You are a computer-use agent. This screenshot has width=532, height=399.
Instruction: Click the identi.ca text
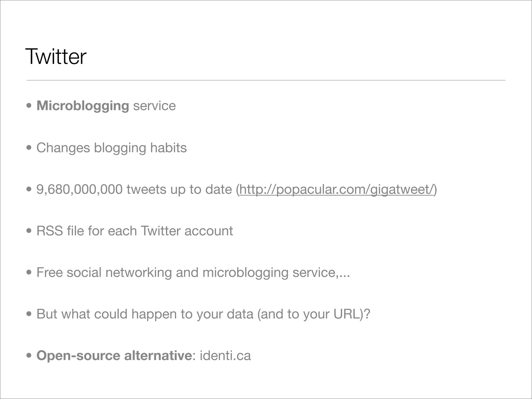(x=225, y=356)
